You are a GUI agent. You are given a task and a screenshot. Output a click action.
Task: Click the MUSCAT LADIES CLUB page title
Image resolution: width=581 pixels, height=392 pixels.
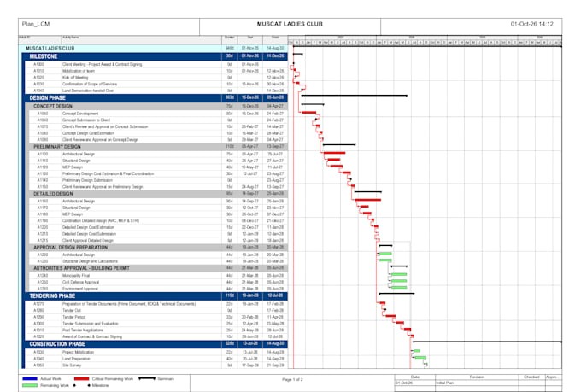click(x=290, y=24)
